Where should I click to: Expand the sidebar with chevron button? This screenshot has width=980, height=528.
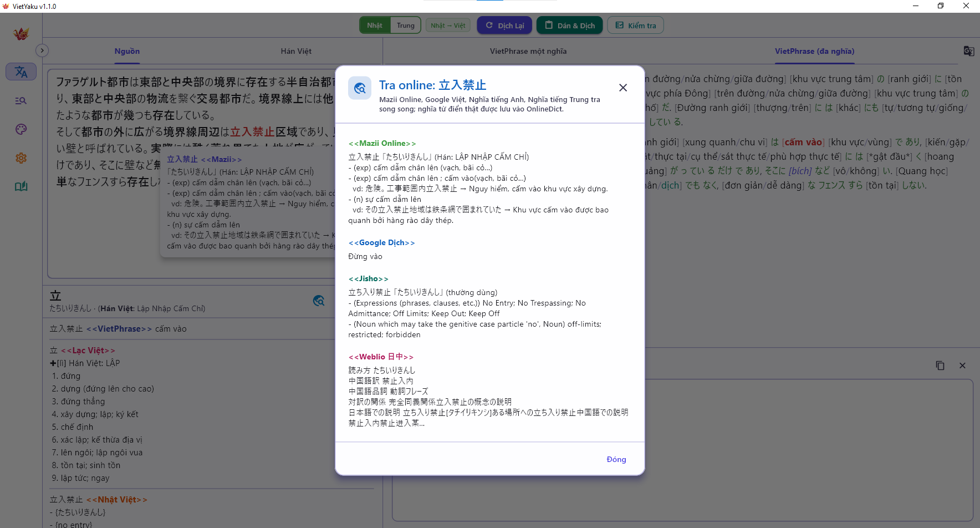coord(42,50)
